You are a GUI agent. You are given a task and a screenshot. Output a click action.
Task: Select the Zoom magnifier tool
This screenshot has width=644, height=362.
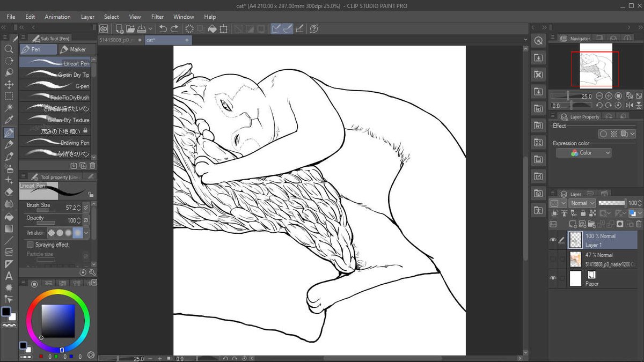(x=9, y=49)
